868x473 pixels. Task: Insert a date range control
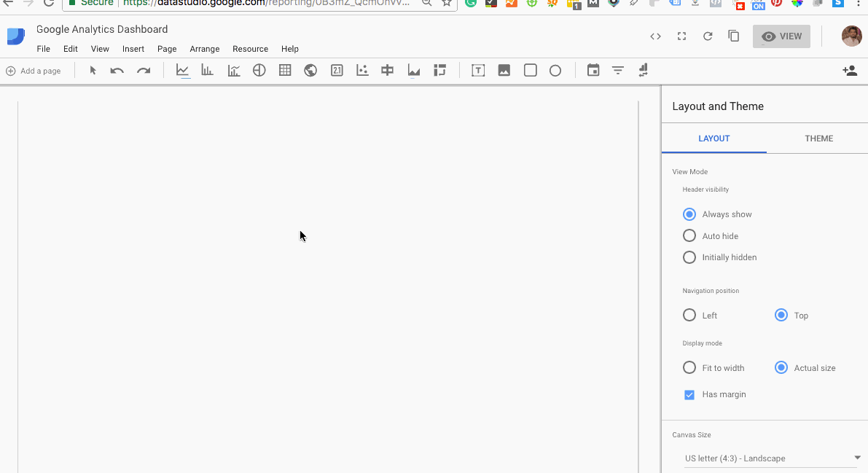[593, 70]
